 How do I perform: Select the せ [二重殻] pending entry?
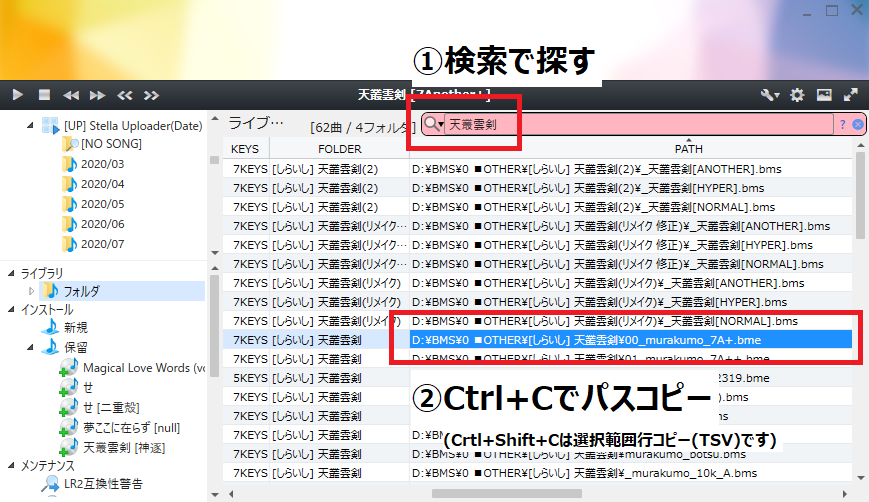coord(111,408)
